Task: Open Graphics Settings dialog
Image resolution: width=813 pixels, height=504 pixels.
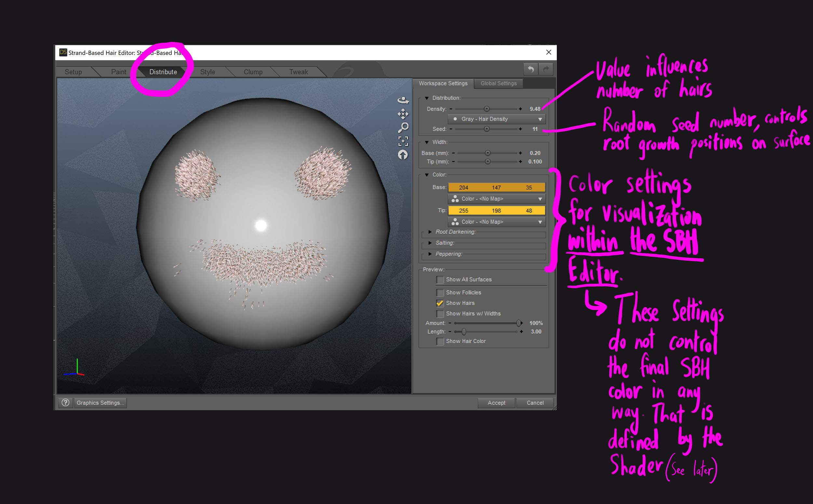Action: pos(100,403)
